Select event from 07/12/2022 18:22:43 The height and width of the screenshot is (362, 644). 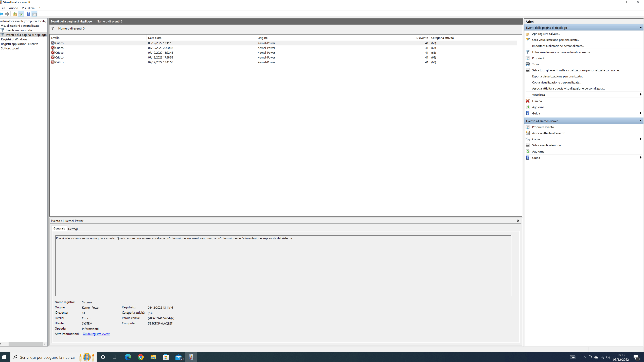tap(160, 53)
